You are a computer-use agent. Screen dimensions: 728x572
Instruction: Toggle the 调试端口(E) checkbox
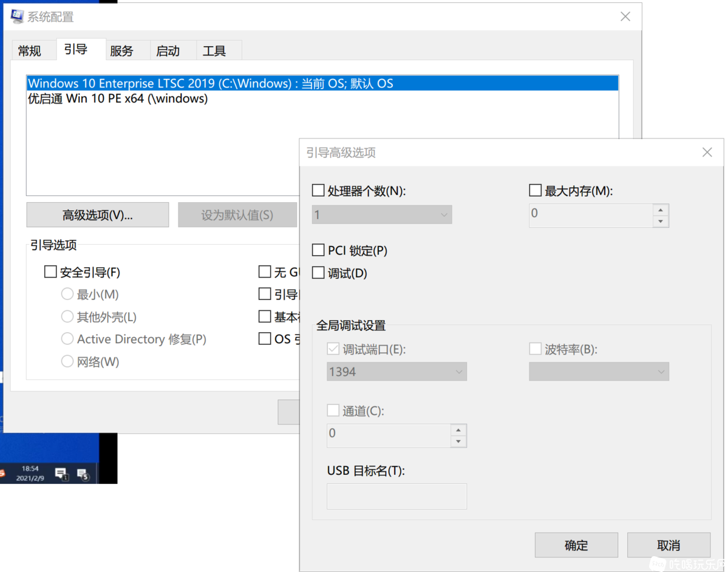pos(333,349)
